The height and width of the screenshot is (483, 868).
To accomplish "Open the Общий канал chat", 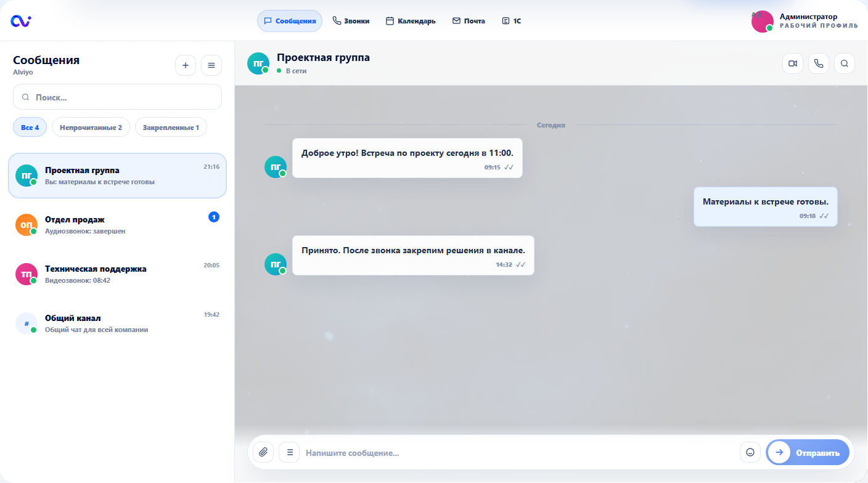I will (x=117, y=323).
